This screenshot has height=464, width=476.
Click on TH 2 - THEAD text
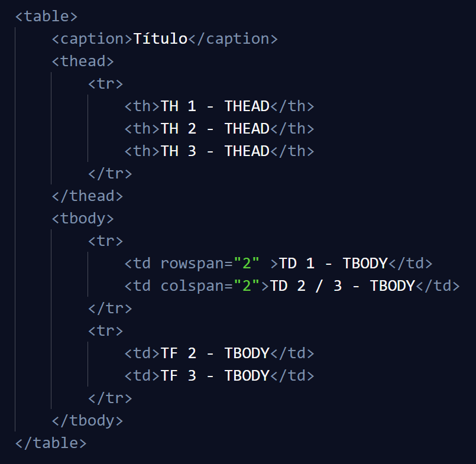[x=215, y=129]
